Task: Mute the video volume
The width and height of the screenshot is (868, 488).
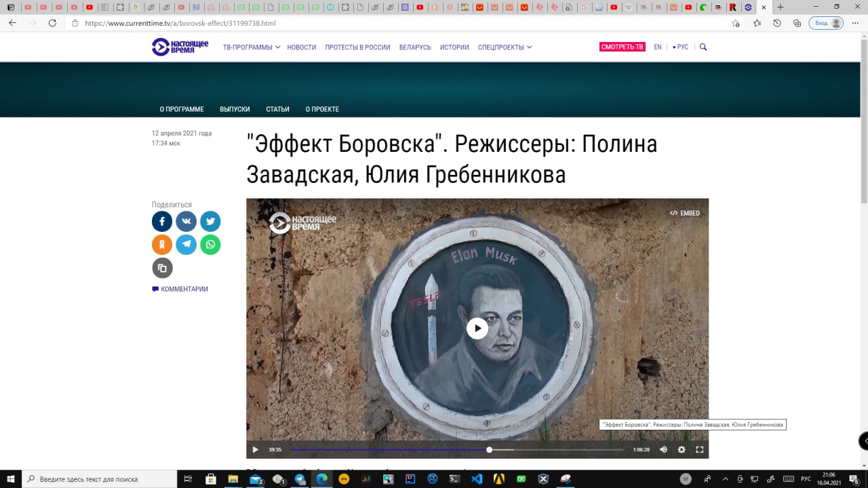Action: (x=663, y=449)
